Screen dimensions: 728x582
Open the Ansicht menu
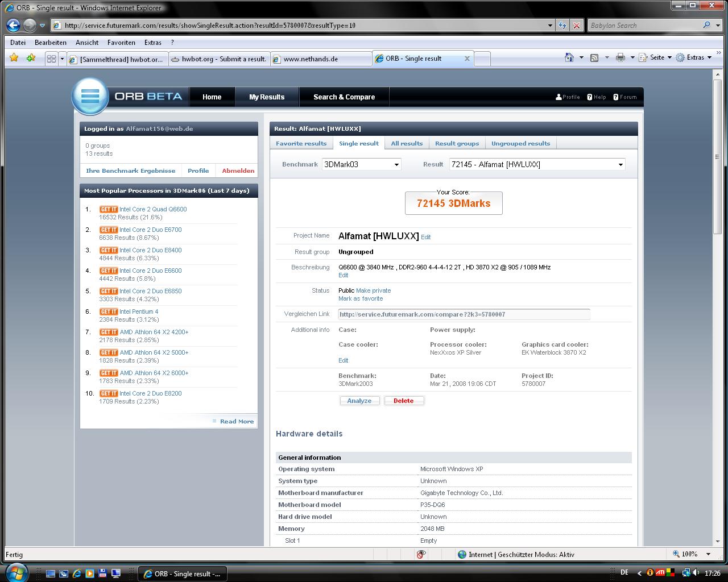tap(87, 43)
